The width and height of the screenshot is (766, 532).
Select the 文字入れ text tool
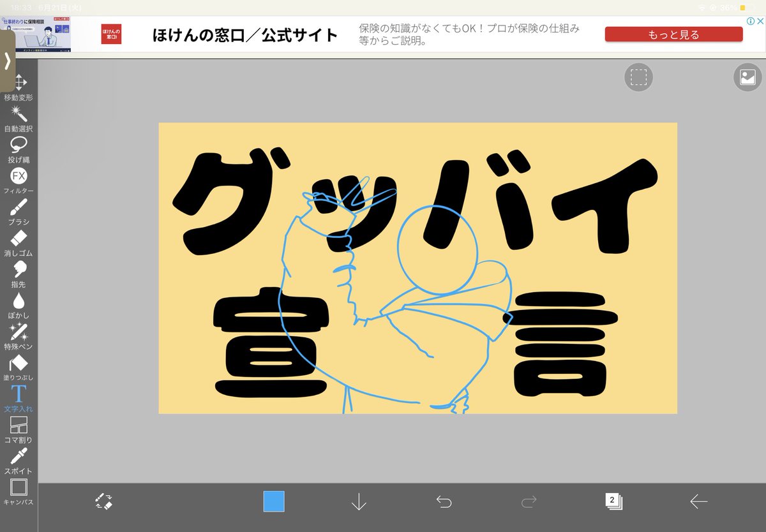point(19,399)
